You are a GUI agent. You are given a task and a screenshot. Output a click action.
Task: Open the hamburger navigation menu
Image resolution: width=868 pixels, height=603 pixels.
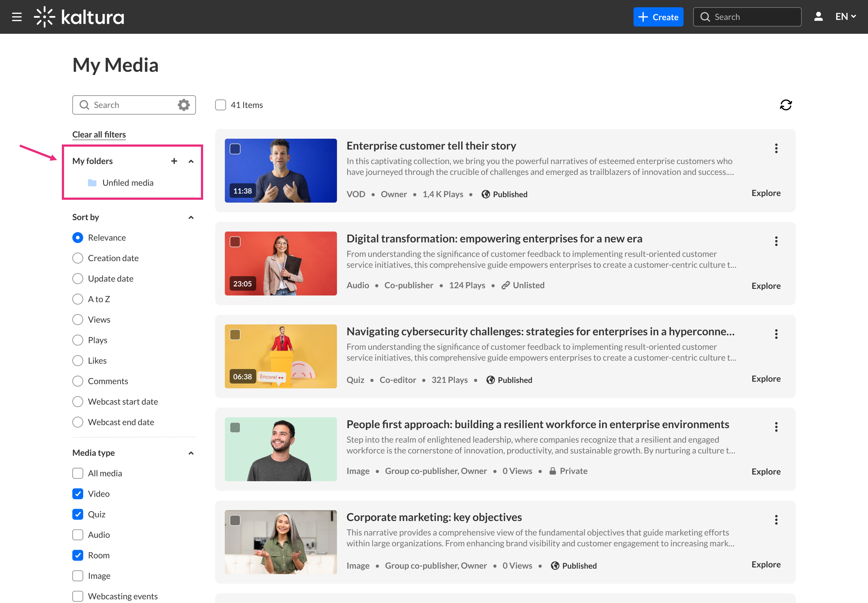(17, 17)
